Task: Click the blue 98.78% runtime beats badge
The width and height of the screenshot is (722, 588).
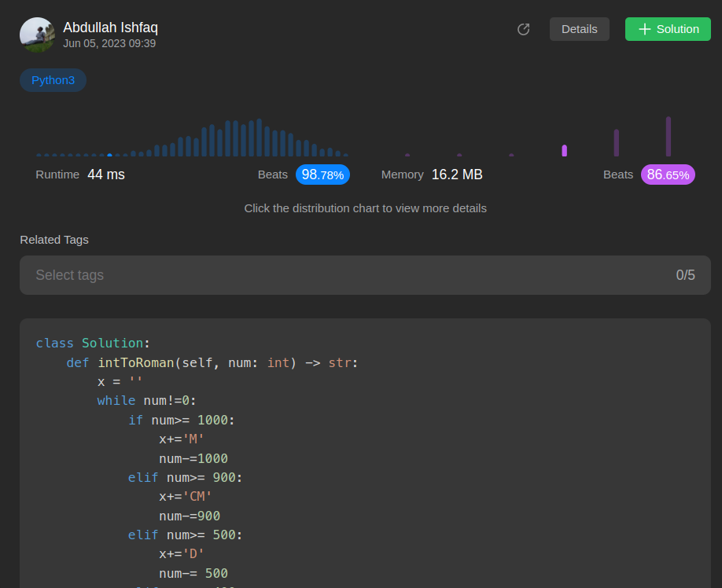Action: 322,175
